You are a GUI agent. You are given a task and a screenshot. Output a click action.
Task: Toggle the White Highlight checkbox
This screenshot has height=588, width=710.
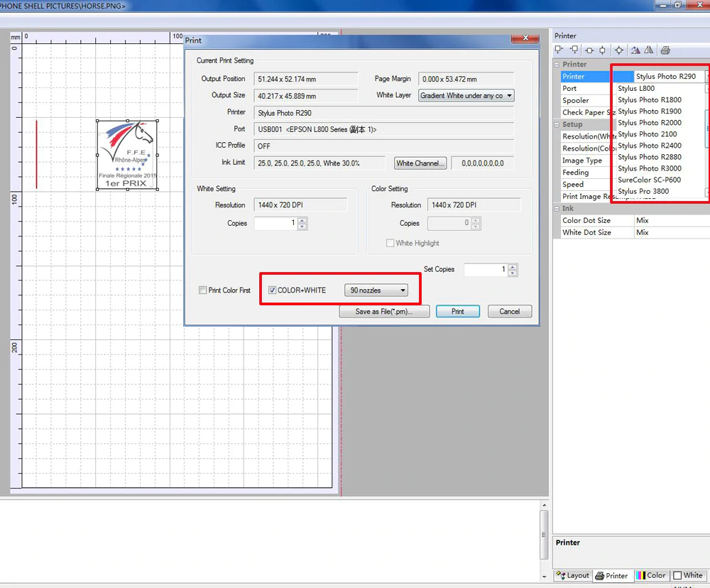(390, 243)
